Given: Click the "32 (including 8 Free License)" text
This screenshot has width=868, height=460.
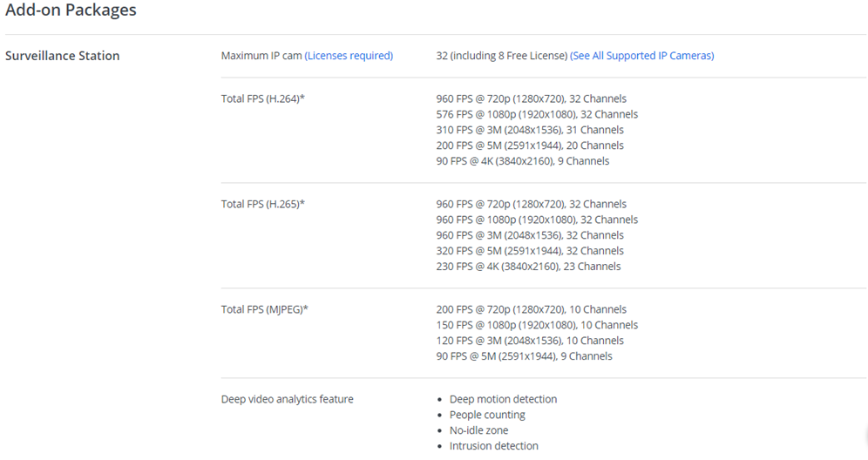Looking at the screenshot, I should (501, 56).
